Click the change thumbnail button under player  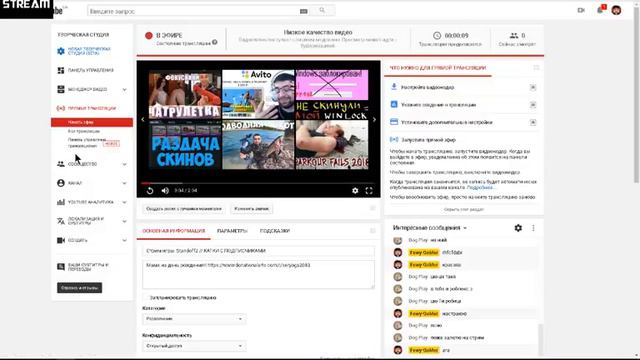point(251,209)
